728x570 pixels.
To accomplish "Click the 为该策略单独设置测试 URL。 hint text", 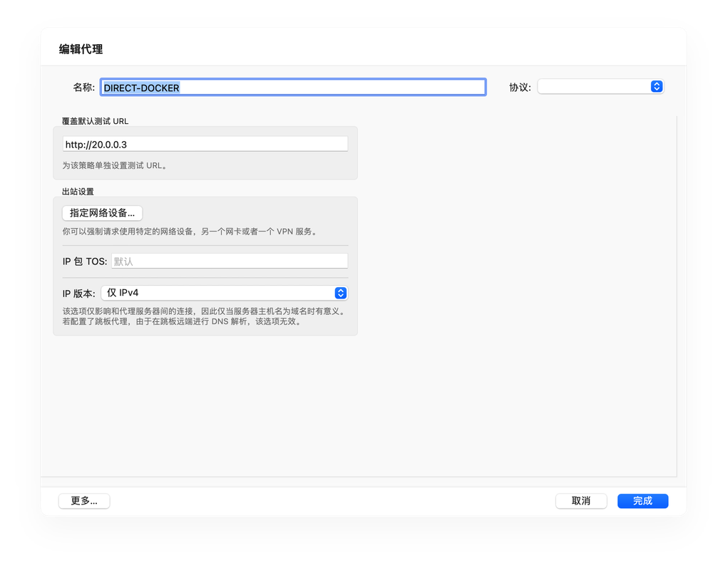I will [115, 165].
